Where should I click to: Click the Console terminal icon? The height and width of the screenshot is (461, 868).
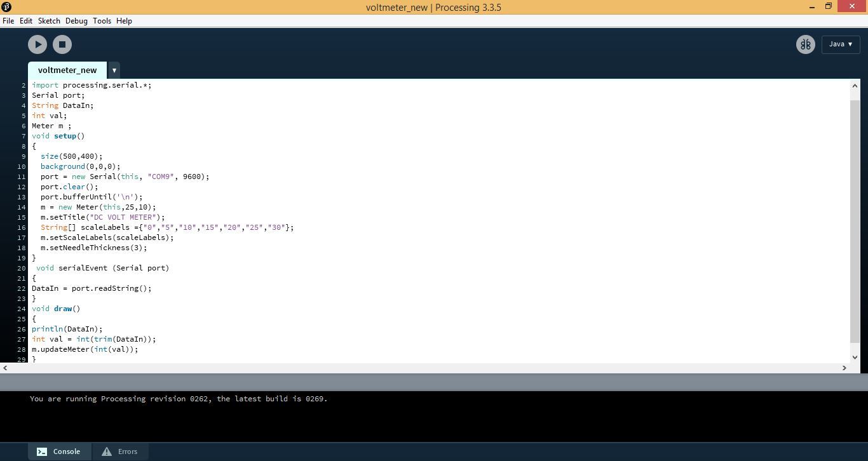(41, 451)
